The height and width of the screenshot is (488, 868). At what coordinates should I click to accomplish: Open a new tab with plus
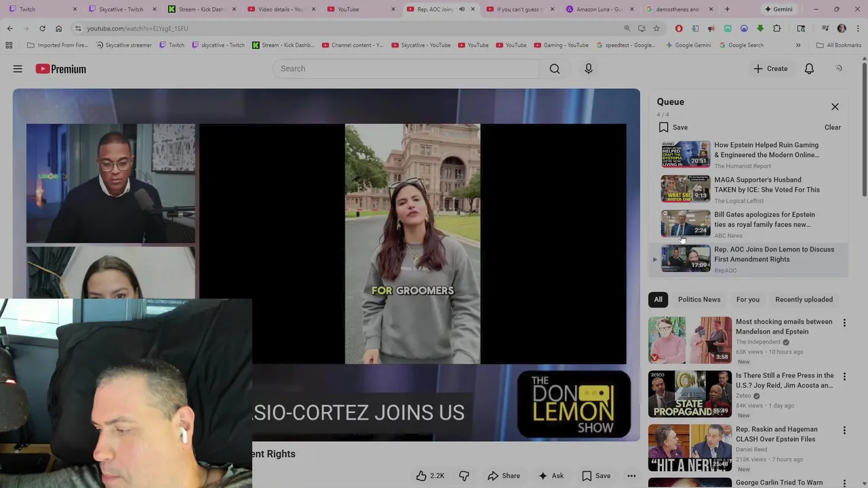727,9
